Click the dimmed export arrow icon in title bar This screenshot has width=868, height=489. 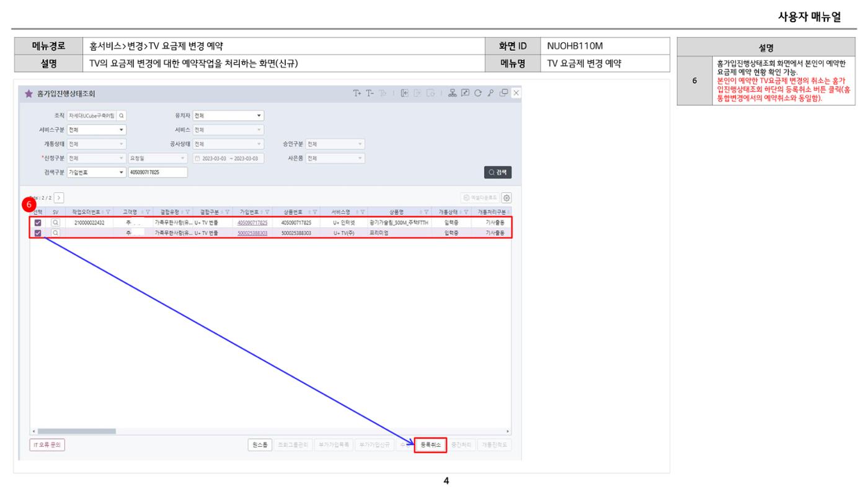(x=418, y=93)
